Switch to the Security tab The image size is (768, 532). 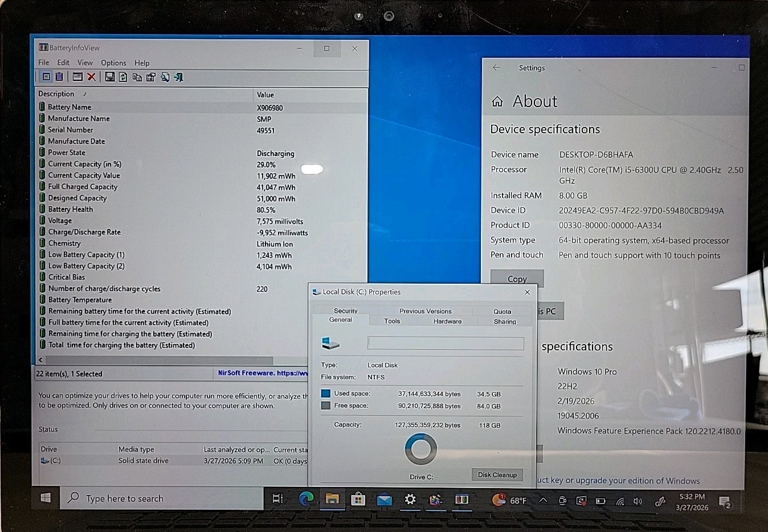tap(345, 310)
